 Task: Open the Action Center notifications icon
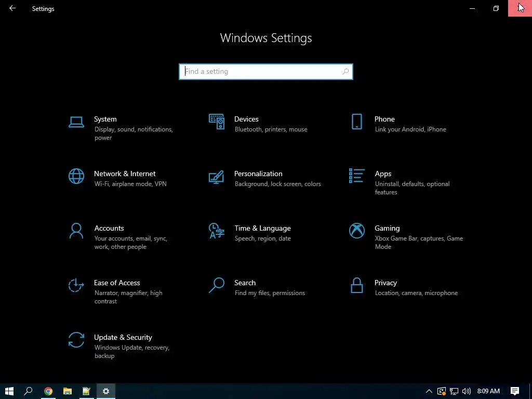(x=515, y=391)
